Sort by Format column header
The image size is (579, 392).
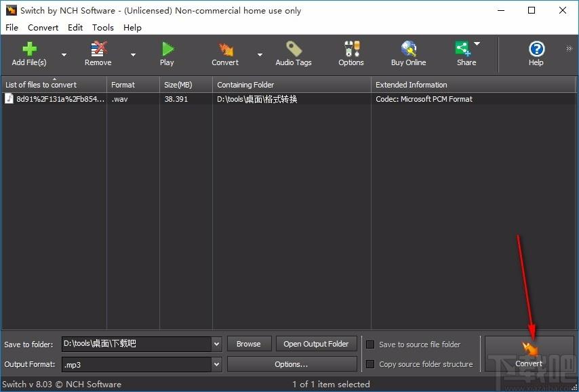click(134, 85)
